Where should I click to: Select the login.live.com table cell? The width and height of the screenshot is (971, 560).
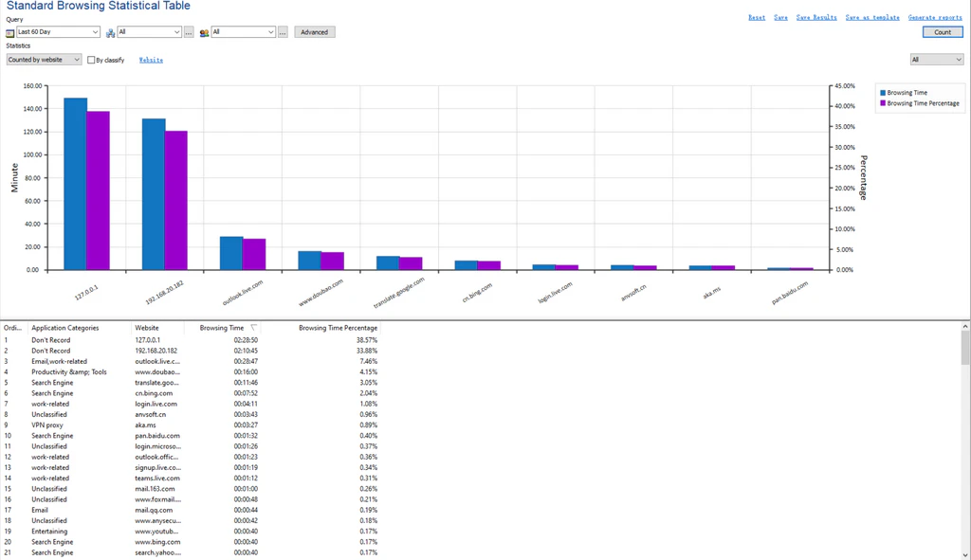click(156, 404)
